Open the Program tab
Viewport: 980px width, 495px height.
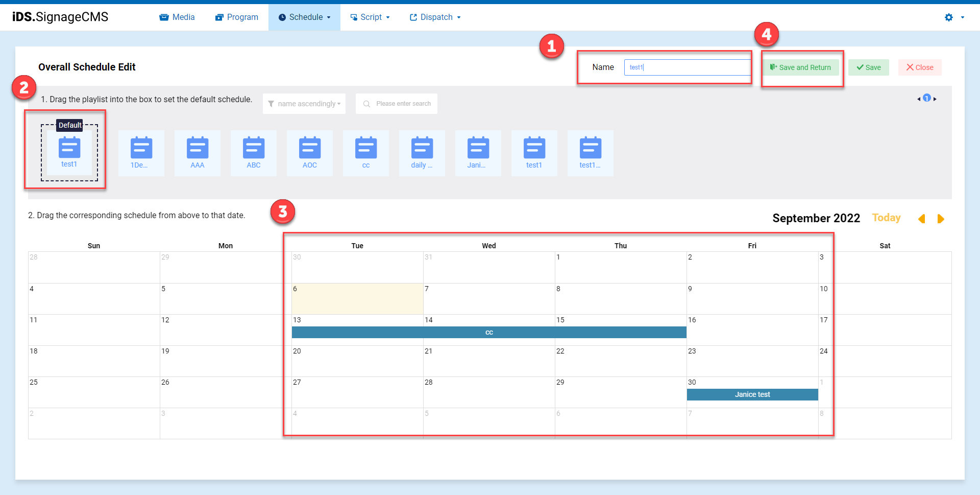(x=237, y=17)
